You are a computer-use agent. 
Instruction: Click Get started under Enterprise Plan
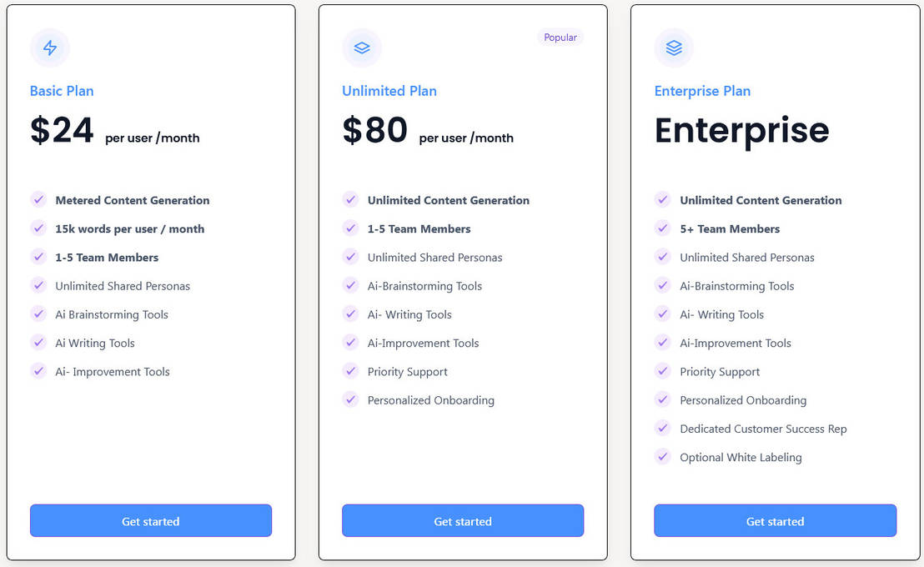coord(775,520)
